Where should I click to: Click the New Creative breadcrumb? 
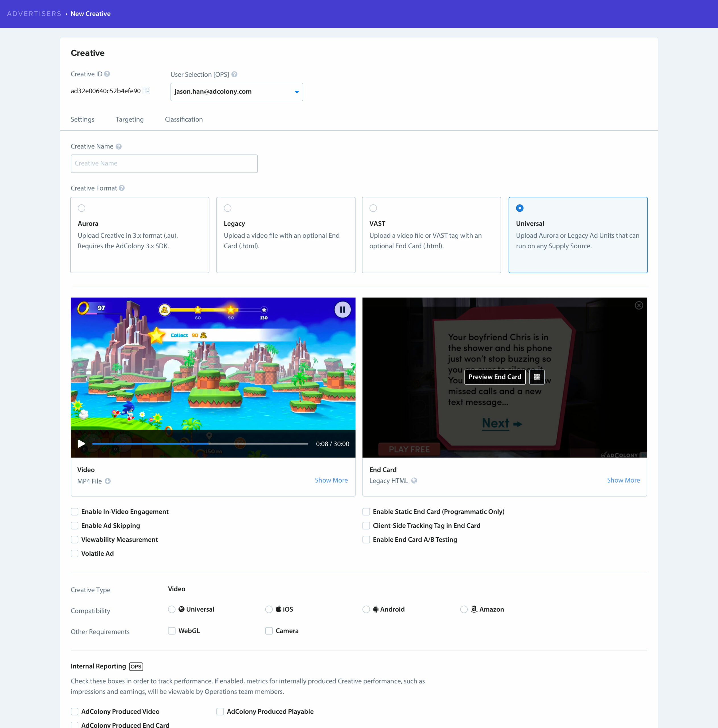[90, 14]
